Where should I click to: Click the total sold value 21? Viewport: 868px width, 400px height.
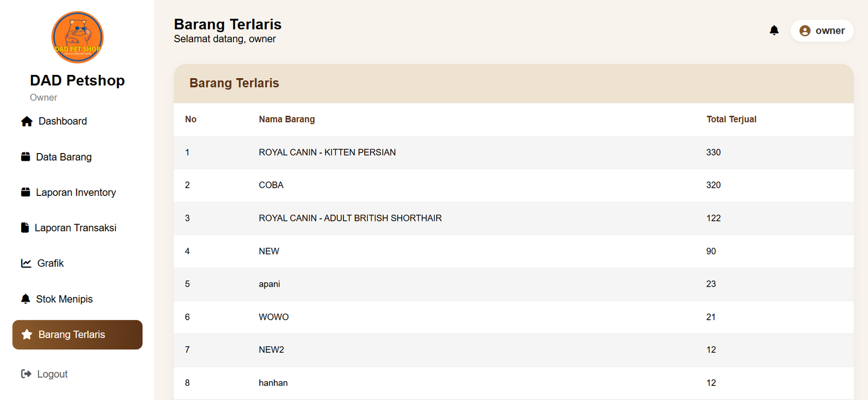711,317
